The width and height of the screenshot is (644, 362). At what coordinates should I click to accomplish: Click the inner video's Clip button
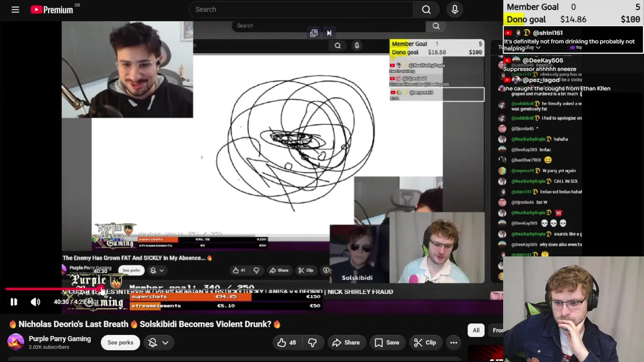(305, 270)
